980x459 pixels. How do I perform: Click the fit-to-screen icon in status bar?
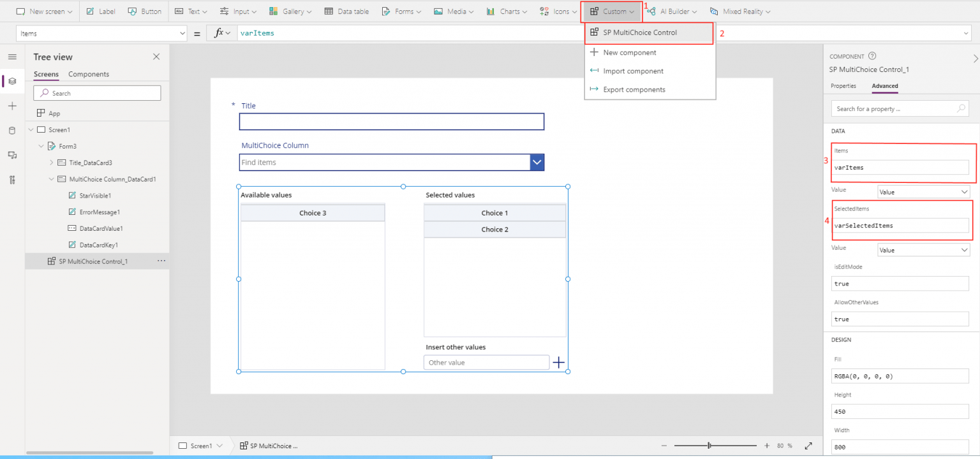coord(808,446)
